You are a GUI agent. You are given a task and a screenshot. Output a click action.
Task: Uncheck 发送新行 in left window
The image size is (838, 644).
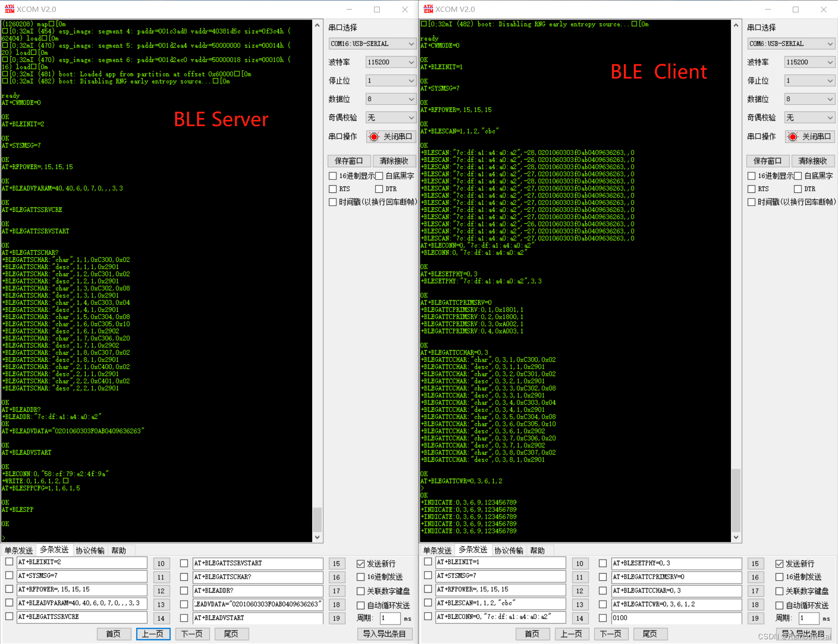point(361,564)
